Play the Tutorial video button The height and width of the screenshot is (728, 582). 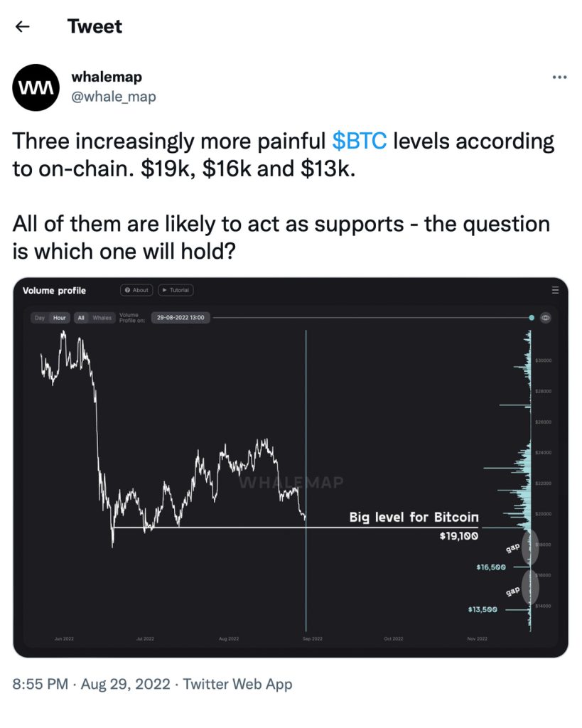(x=176, y=290)
